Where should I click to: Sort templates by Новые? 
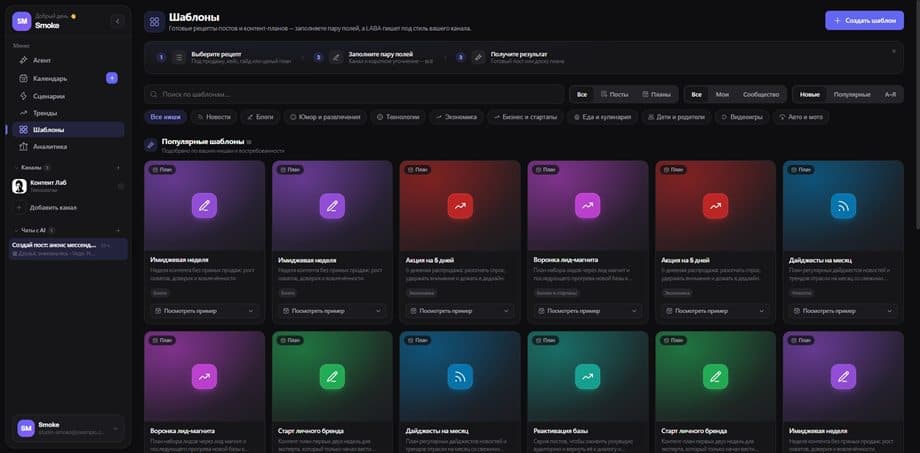pos(810,94)
